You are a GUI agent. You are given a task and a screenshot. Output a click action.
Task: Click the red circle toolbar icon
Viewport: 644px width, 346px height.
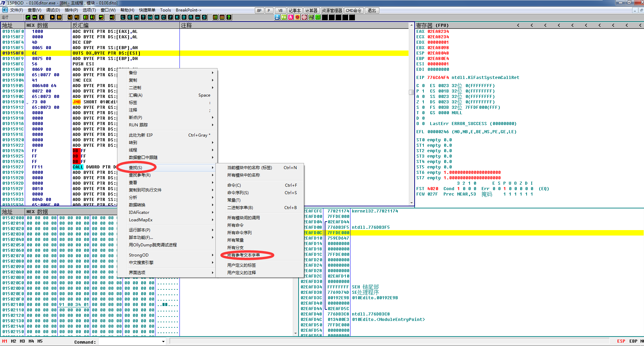[x=298, y=17]
